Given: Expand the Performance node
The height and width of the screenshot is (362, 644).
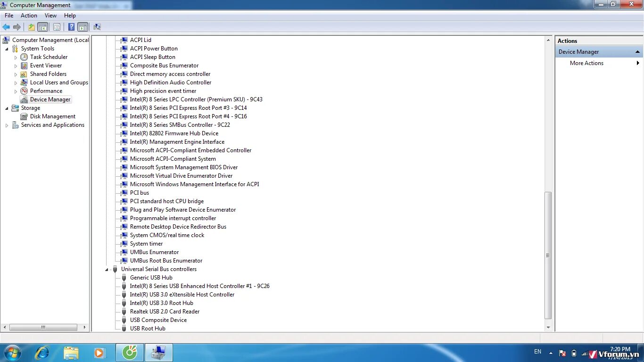Looking at the screenshot, I should tap(16, 91).
